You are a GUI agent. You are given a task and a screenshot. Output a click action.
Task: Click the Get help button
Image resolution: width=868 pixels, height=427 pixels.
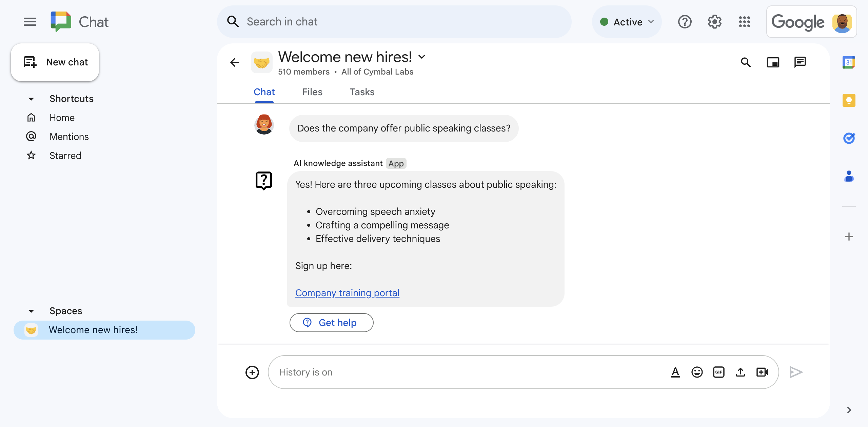[x=332, y=323]
